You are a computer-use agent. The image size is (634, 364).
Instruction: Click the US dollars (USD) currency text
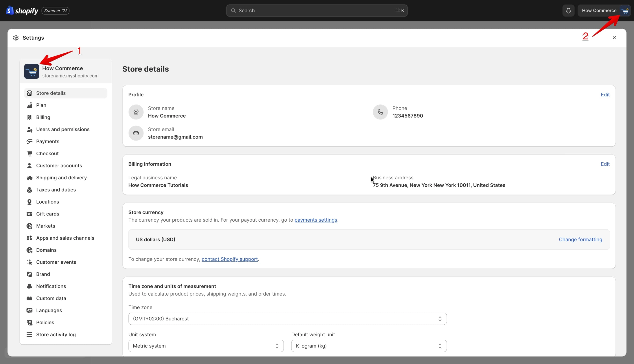[155, 239]
